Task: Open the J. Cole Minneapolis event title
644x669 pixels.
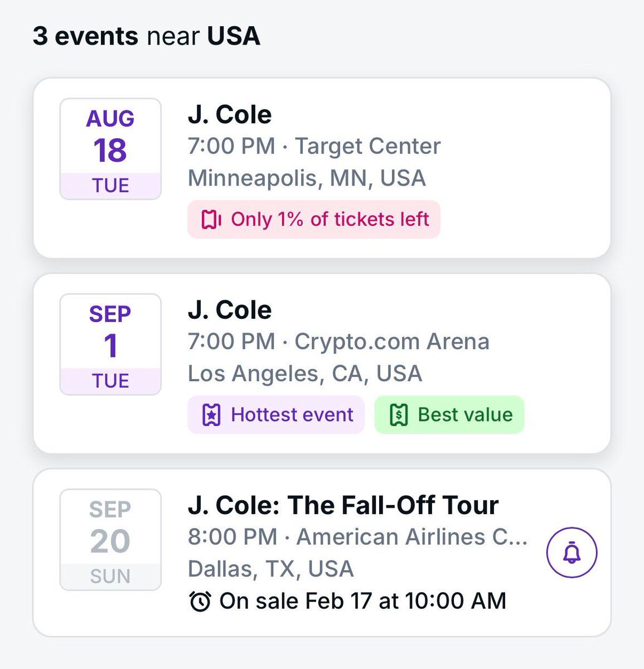Action: click(230, 115)
